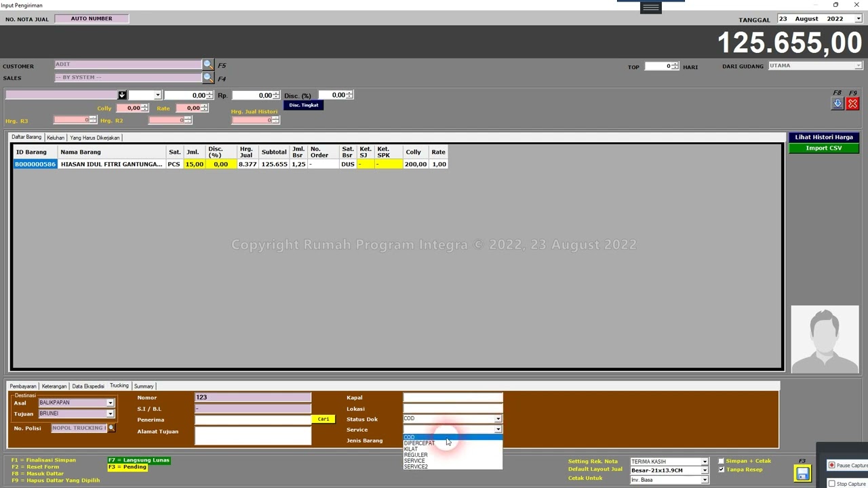Open the Tujuan BRUNEI dropdown
868x488 pixels.
coord(110,413)
